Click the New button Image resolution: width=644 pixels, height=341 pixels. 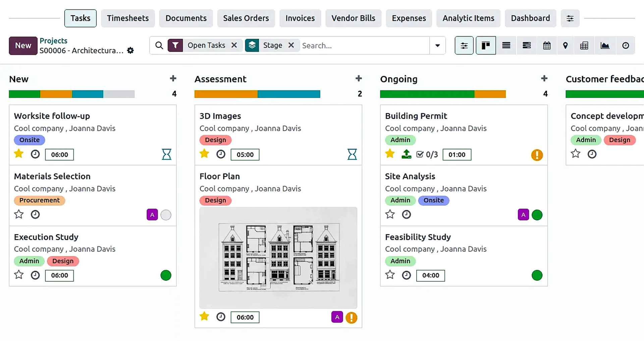point(23,46)
